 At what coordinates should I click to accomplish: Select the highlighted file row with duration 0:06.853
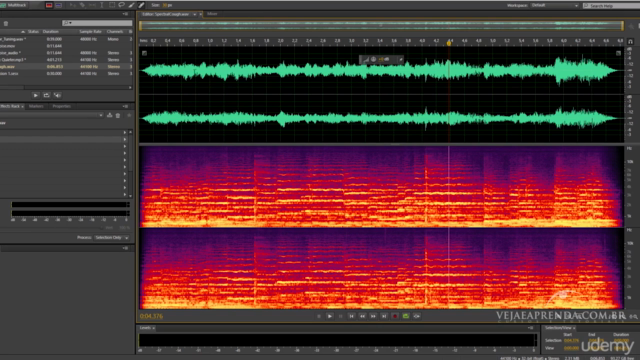tap(66, 67)
